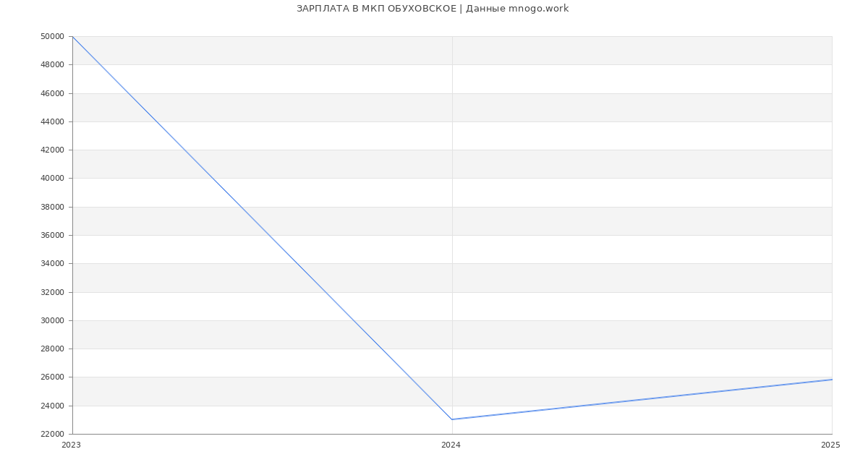The image size is (868, 470).
Task: Click the 2023 data point at line start
Action: tap(72, 36)
